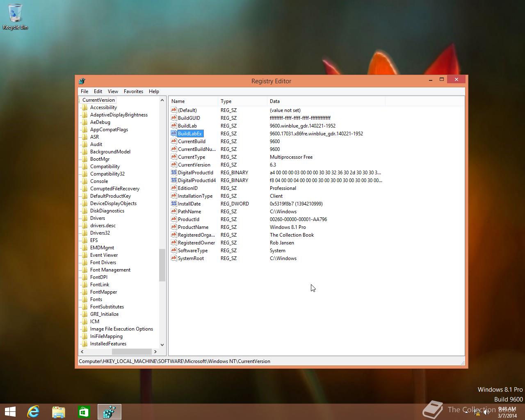Show hidden tray icons arrow
The height and width of the screenshot is (420, 525).
click(466, 412)
